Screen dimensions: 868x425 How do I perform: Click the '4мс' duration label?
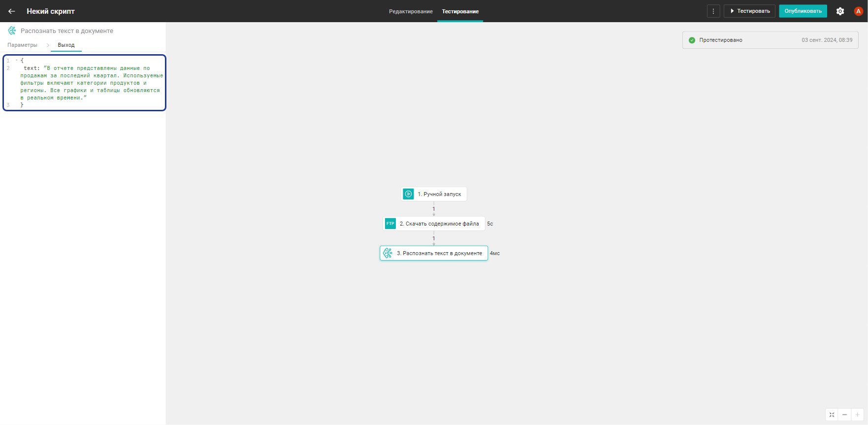[x=495, y=253]
